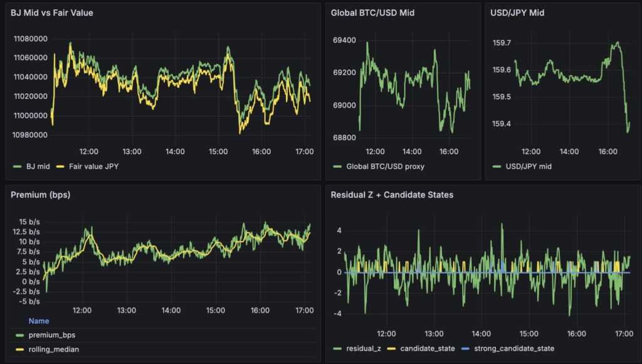Open the BJ Mid vs Fair Value panel menu
The width and height of the screenshot is (642, 364).
(x=52, y=12)
